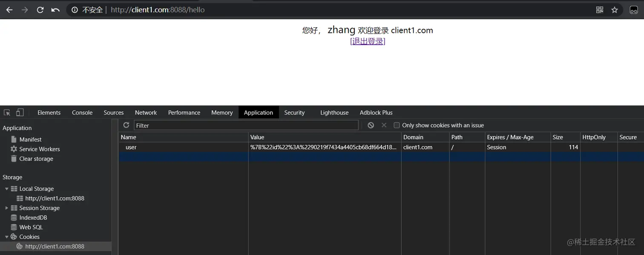The width and height of the screenshot is (644, 255).
Task: Bookmark page with the star icon
Action: (615, 10)
